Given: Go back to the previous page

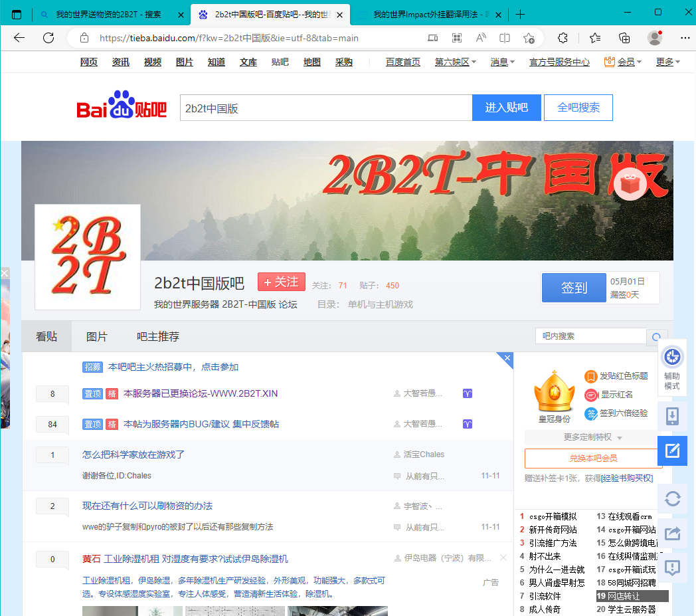Looking at the screenshot, I should (19, 38).
